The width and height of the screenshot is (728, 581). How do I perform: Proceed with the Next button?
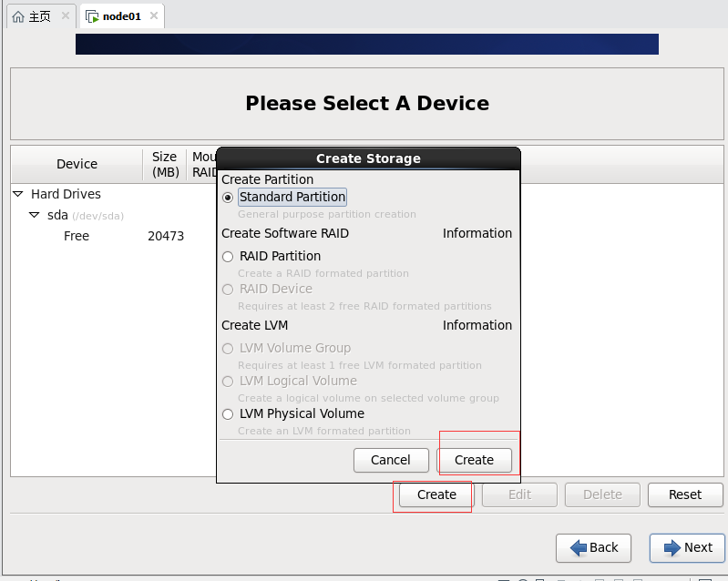pyautogui.click(x=688, y=548)
